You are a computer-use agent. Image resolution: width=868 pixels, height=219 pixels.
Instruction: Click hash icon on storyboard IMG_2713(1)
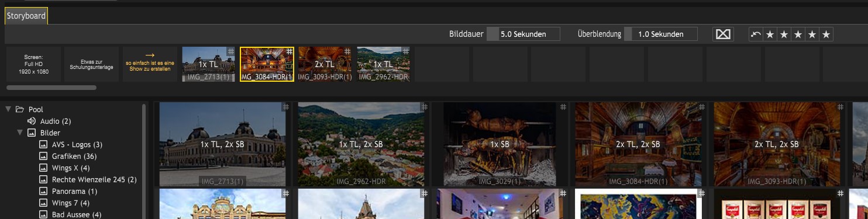231,51
